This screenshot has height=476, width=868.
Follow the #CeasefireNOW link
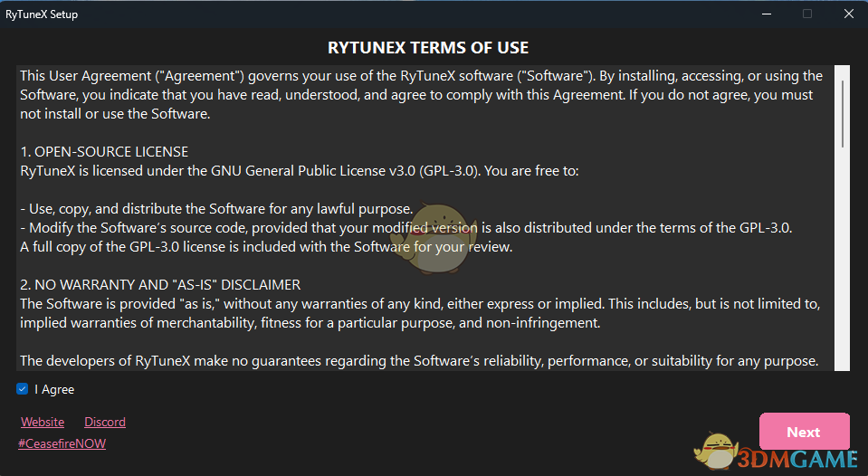coord(62,443)
